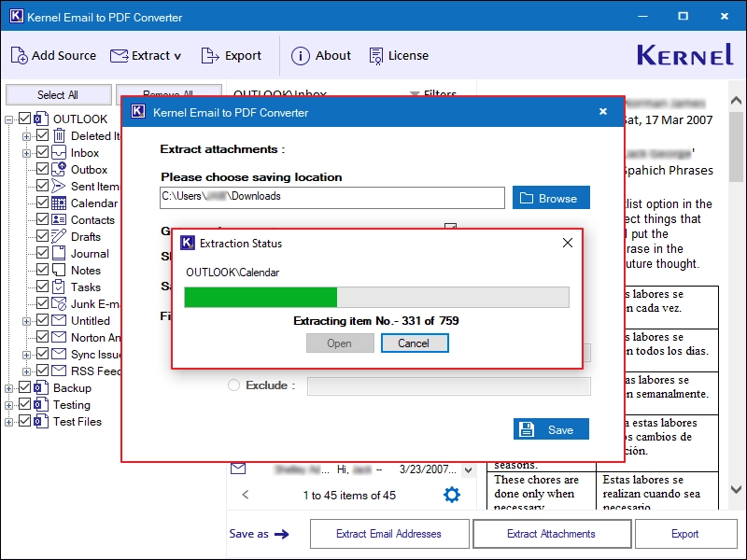Click Extract Email Addresses button

(x=389, y=534)
